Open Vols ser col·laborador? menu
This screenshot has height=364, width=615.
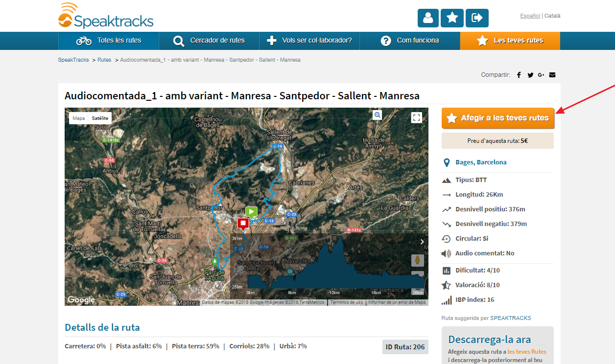pos(309,41)
